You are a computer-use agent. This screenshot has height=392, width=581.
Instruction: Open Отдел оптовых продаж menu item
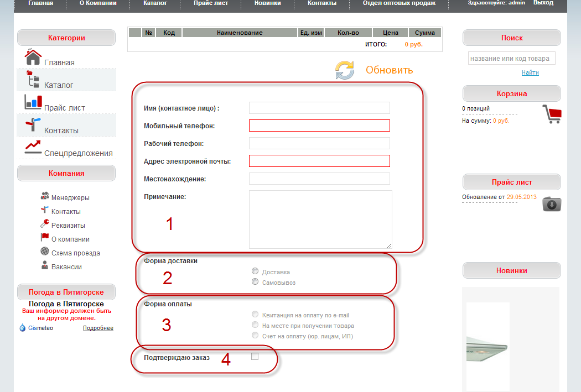click(399, 3)
